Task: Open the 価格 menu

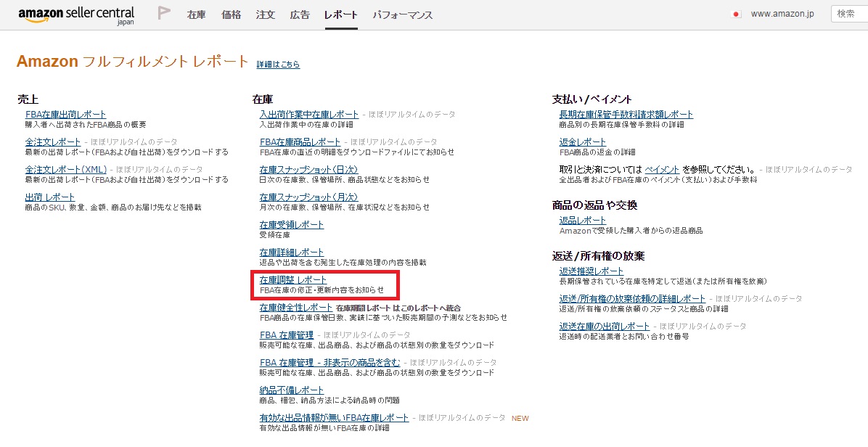Action: pos(231,15)
